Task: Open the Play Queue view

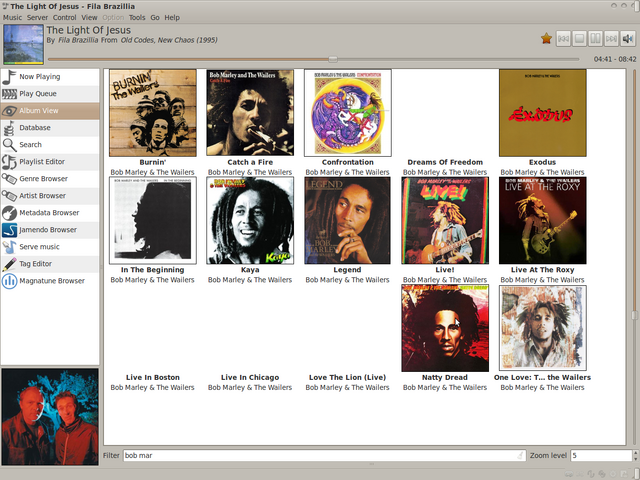Action: point(50,94)
